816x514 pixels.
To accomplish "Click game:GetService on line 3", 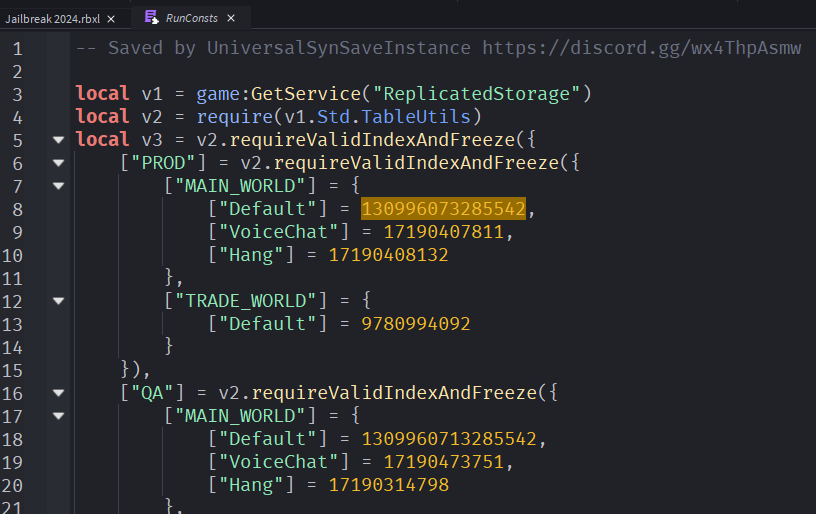I will coord(278,94).
